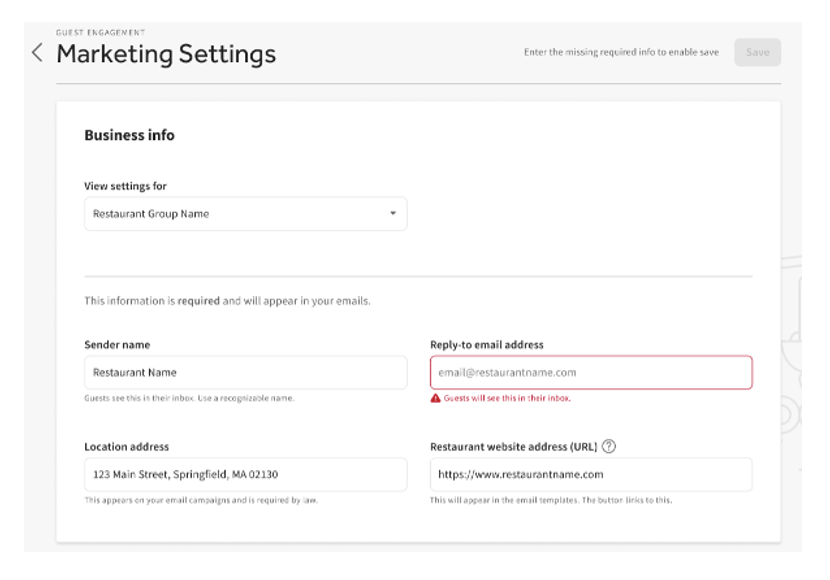Click the Reply-to email address label

tap(487, 345)
